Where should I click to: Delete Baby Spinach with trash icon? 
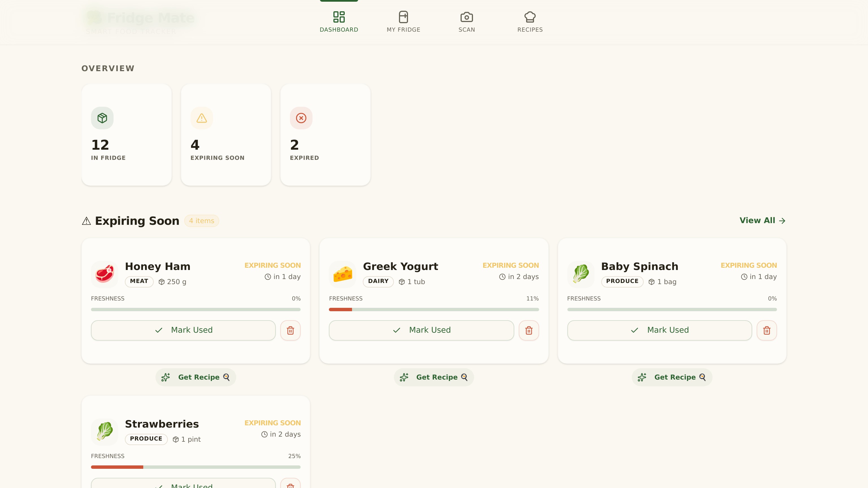[x=767, y=330]
